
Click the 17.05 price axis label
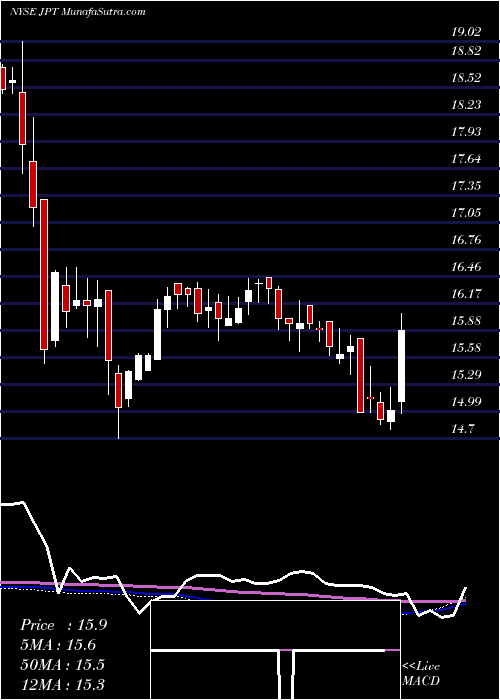pyautogui.click(x=466, y=212)
